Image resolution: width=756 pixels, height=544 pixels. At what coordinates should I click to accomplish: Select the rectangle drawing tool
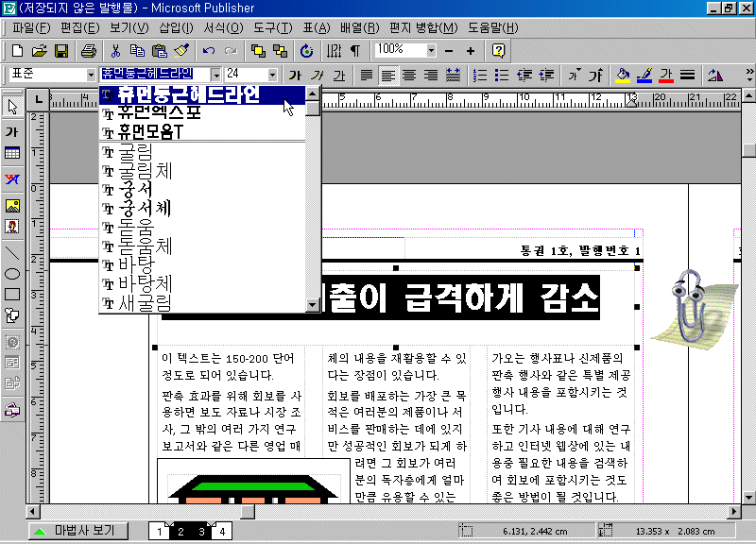(x=12, y=295)
